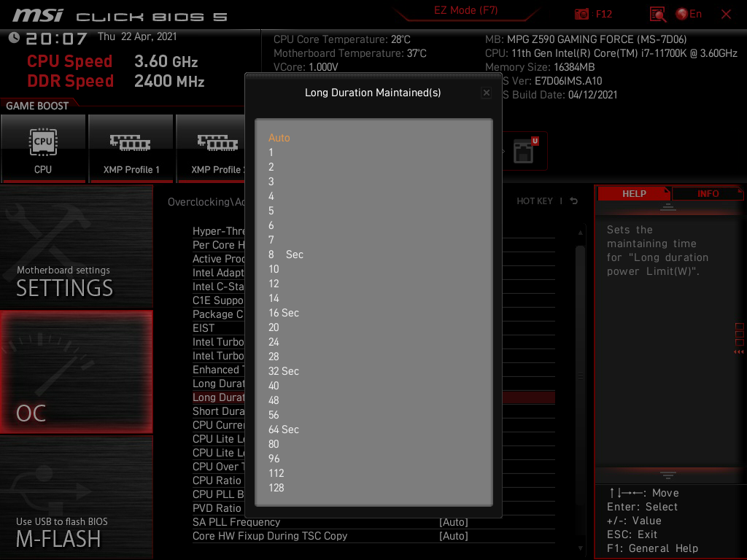Open the BIOS search icon
The image size is (747, 560).
tap(658, 15)
